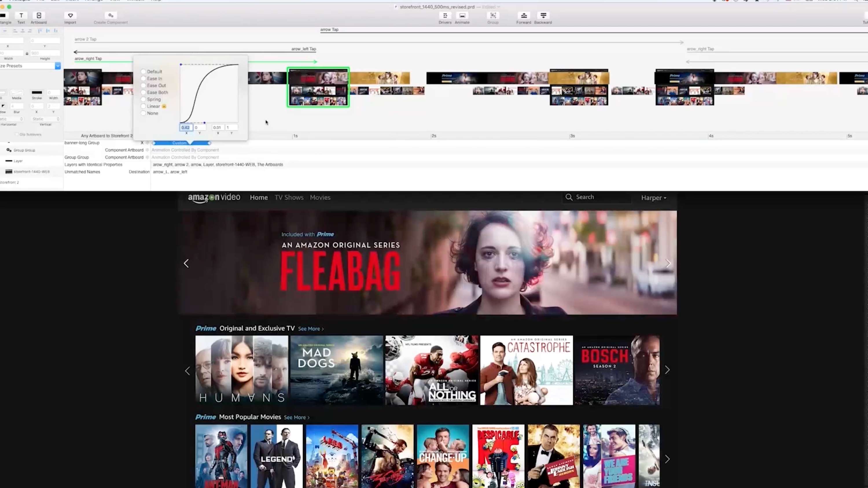Click the arrow Tap transition label
Screen dimensions: 868x488
329,30
